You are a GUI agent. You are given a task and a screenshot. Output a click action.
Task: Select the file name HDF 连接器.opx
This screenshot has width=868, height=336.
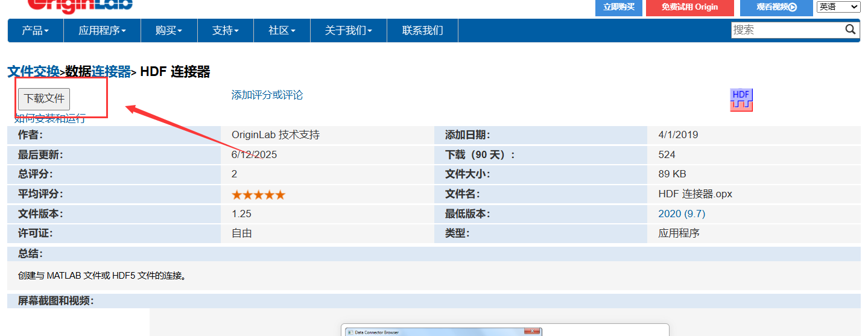695,194
